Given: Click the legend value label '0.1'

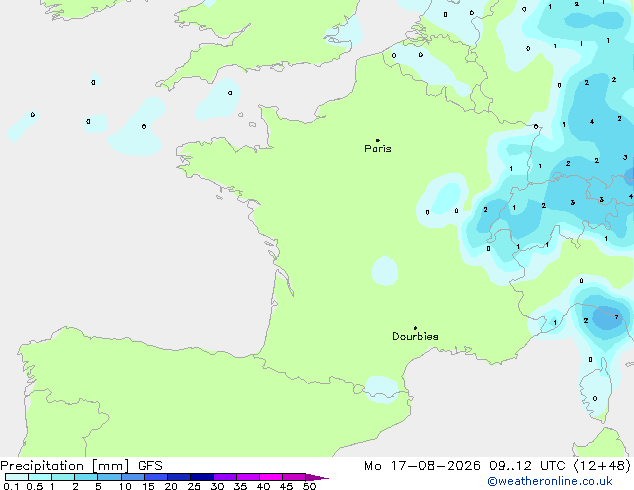Looking at the screenshot, I should tap(11, 486).
